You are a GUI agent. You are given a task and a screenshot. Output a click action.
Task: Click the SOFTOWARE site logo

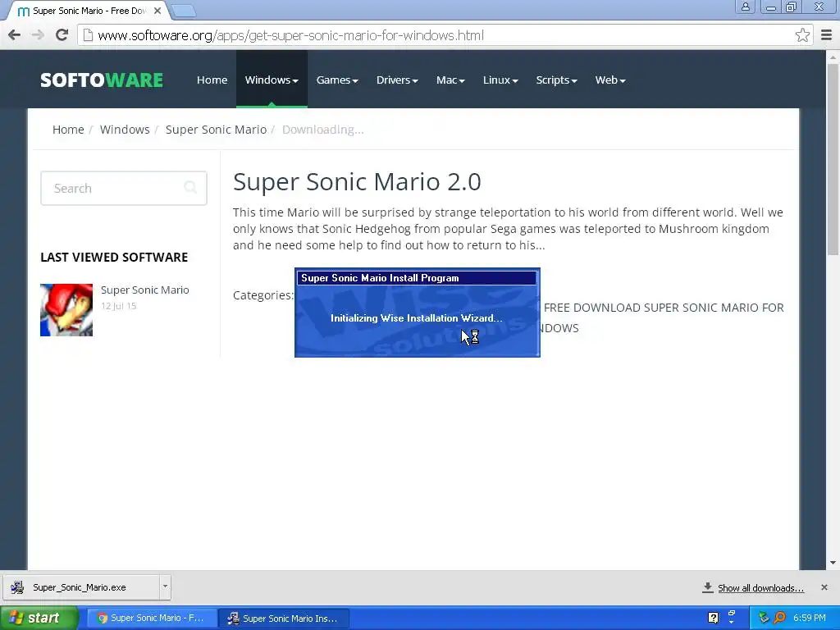[101, 80]
